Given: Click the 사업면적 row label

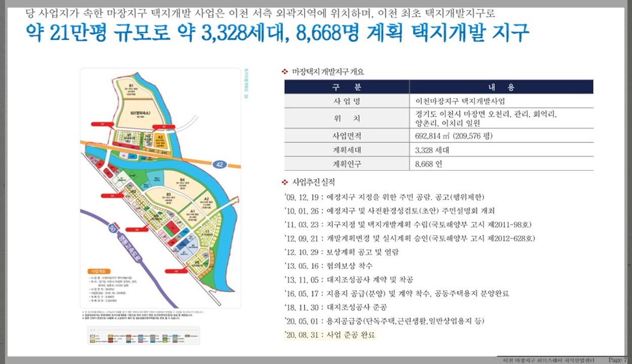Looking at the screenshot, I should click(x=347, y=136).
